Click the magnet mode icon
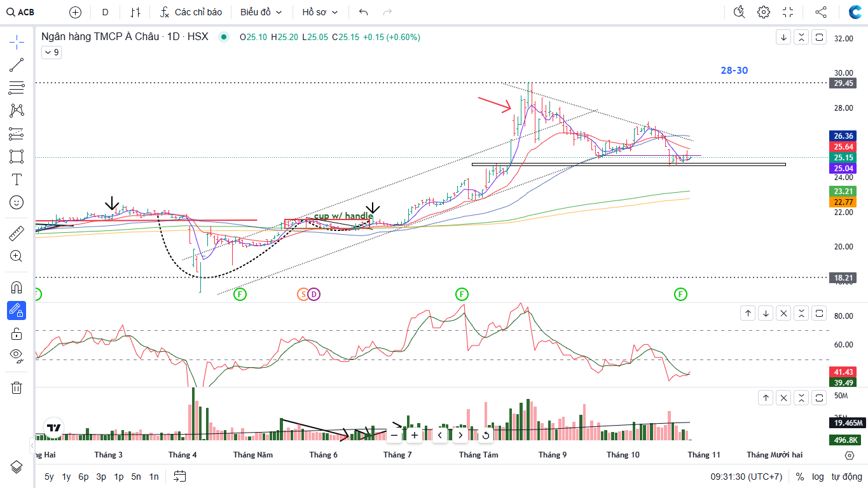This screenshot has height=488, width=868. [17, 287]
